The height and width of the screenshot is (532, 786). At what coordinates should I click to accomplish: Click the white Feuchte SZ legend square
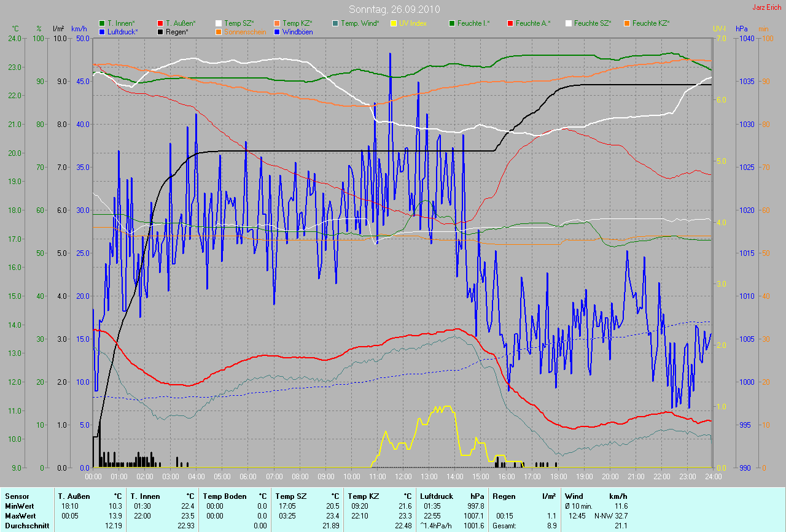569,23
